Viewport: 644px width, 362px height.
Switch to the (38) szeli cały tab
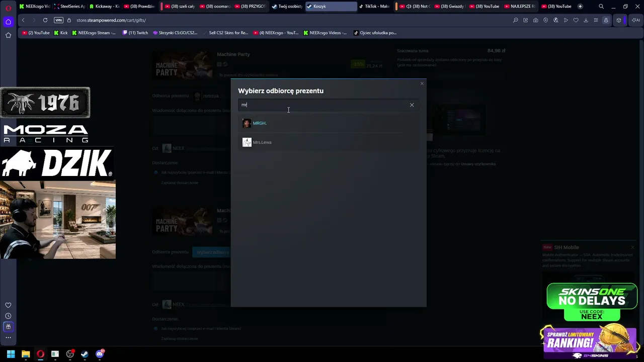point(179,7)
